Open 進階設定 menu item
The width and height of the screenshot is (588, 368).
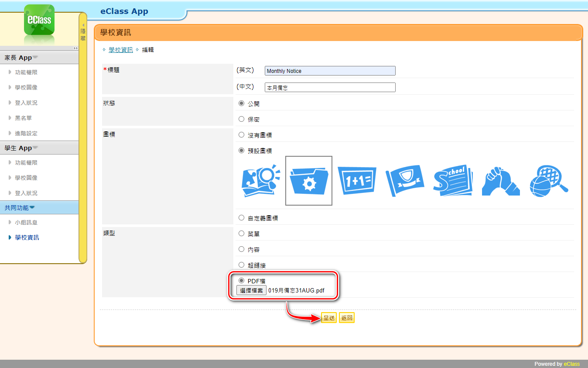[x=26, y=134]
